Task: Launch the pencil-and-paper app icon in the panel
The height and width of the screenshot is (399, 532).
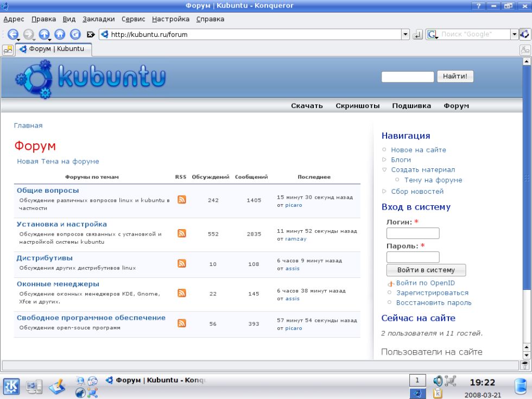Action: pyautogui.click(x=57, y=387)
